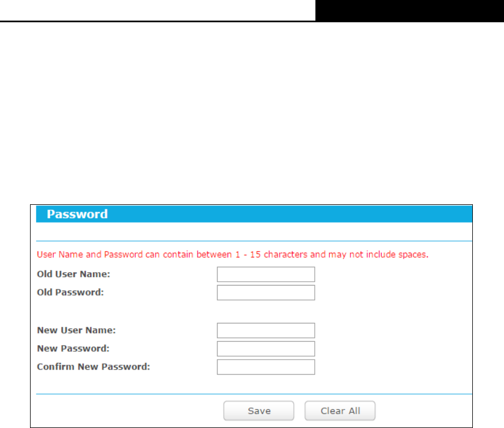The image size is (504, 428).
Task: Click the black bar at the top
Action: [409, 11]
